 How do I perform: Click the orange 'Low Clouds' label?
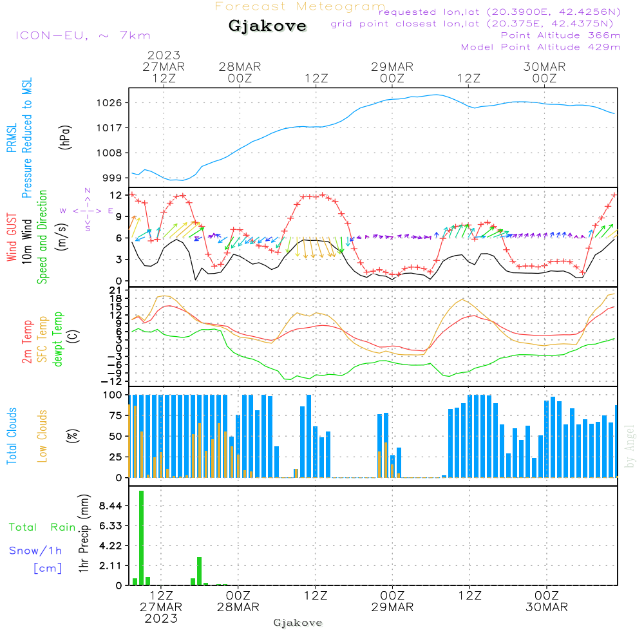point(42,436)
